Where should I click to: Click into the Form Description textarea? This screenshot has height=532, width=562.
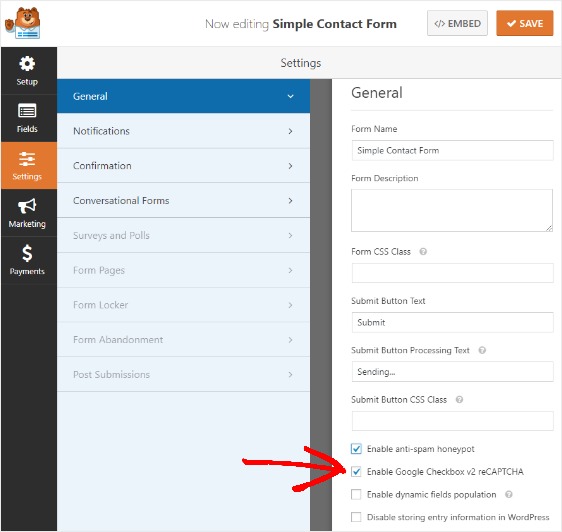(x=452, y=210)
